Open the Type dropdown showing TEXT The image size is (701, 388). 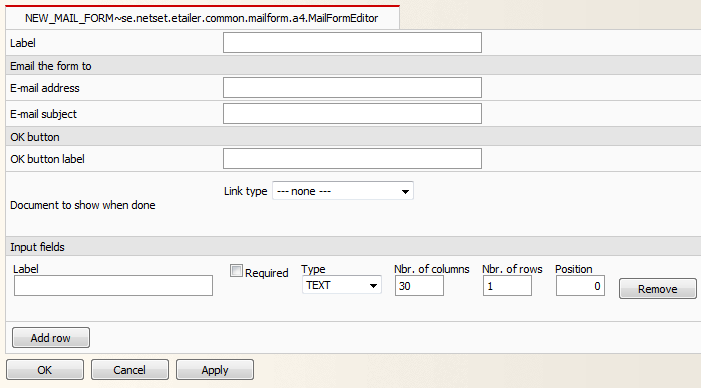pyautogui.click(x=342, y=285)
